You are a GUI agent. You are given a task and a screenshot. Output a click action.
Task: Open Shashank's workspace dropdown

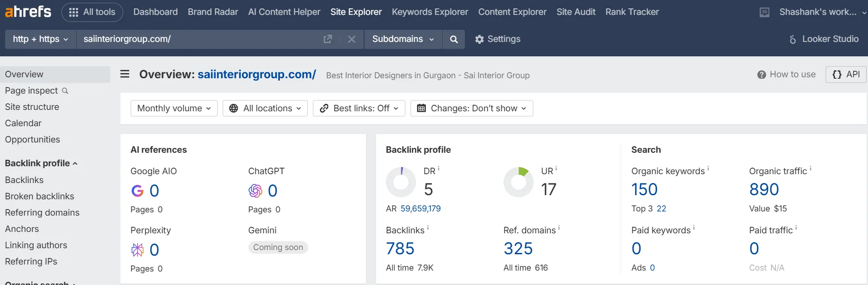coord(823,12)
